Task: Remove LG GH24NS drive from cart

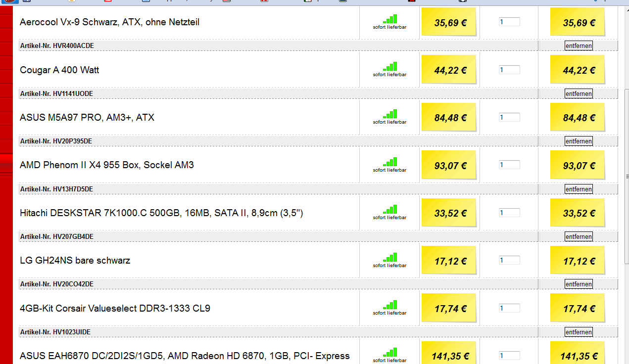Action: [579, 284]
